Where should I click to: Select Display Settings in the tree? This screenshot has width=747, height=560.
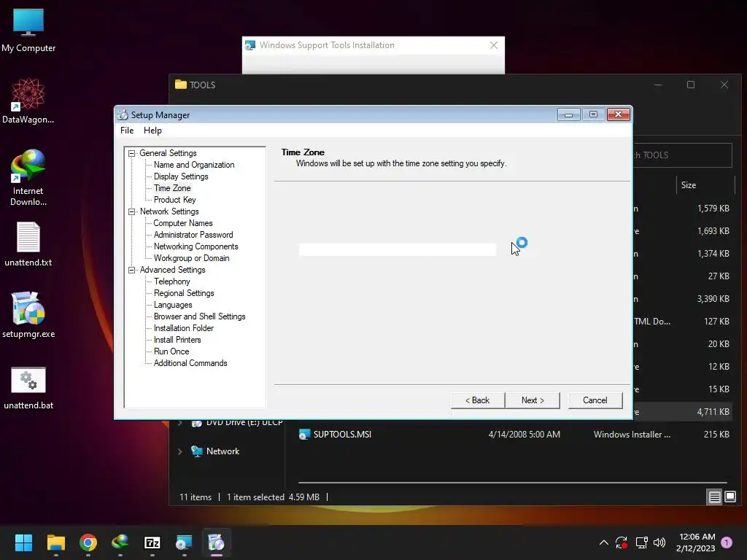[x=181, y=176]
